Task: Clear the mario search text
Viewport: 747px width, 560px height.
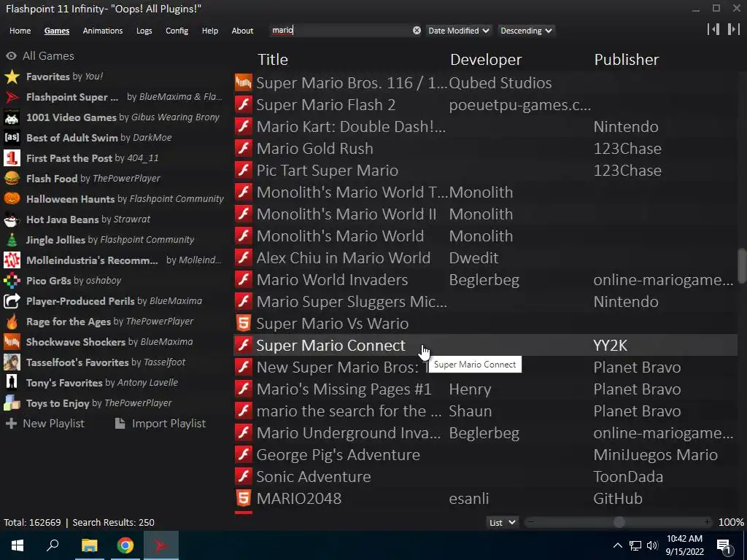Action: (417, 31)
